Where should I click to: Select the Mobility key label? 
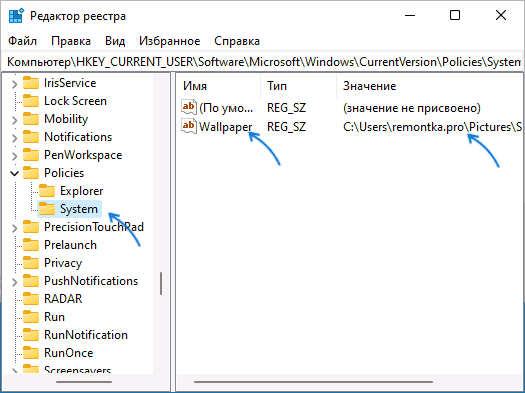click(x=66, y=119)
